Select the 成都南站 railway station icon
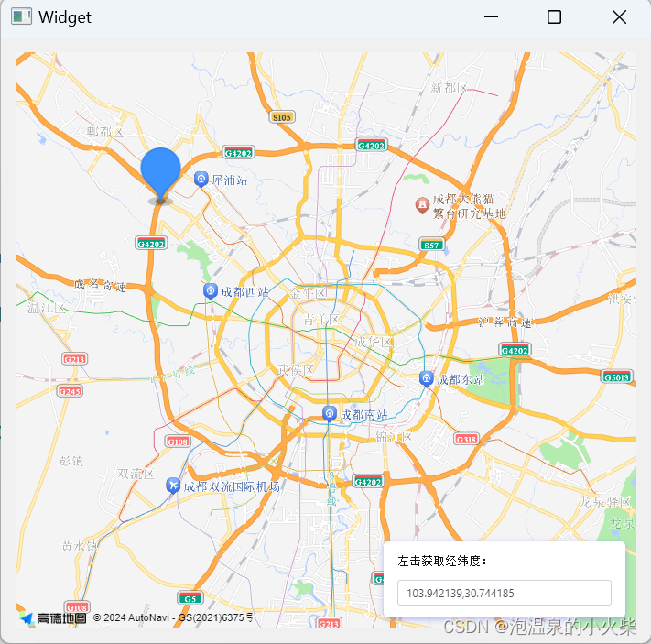Viewport: 651px width, 644px height. click(x=330, y=414)
